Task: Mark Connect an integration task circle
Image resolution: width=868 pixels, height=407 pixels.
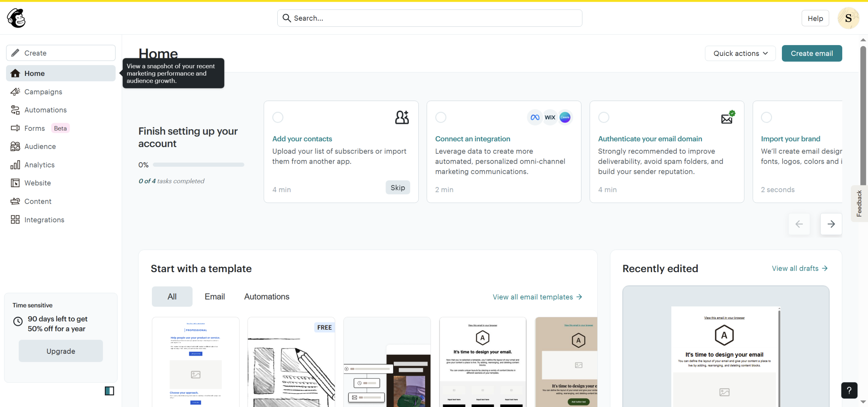Action: (440, 117)
